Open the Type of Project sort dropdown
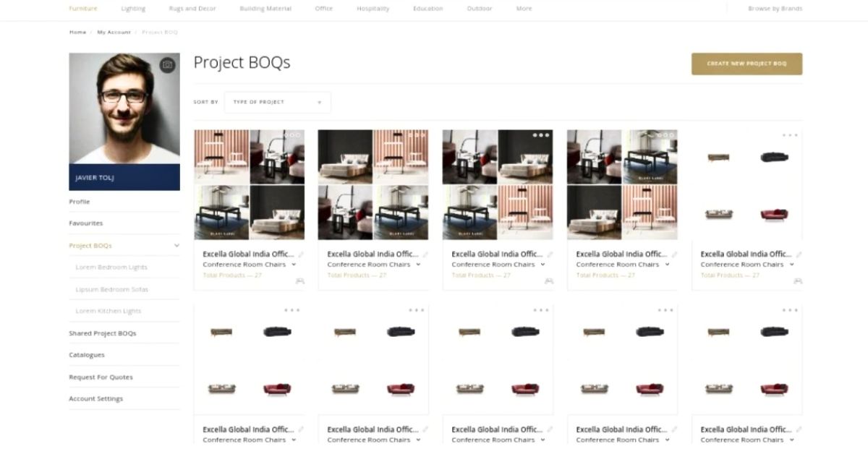Viewport: 868px width, 454px height. click(x=278, y=102)
